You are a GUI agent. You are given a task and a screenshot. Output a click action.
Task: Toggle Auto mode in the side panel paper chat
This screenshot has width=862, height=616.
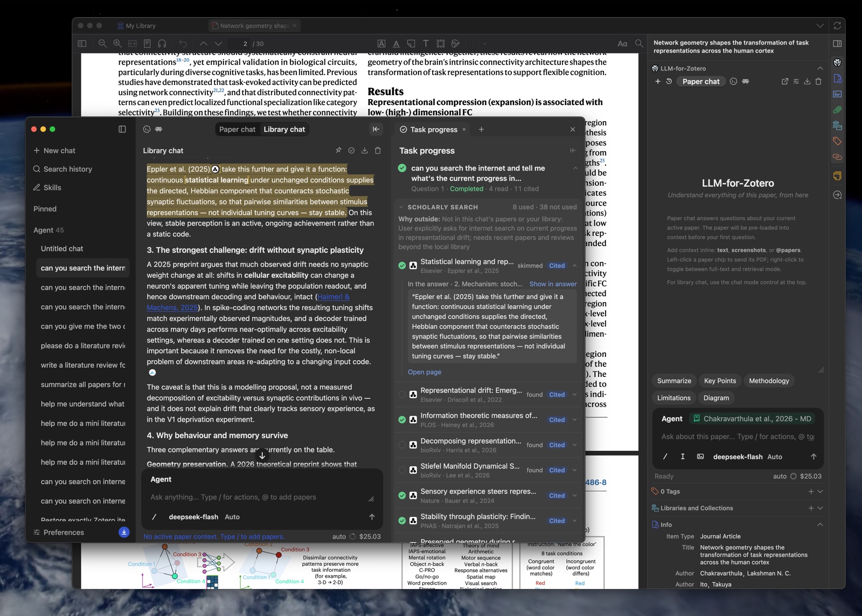tap(775, 457)
